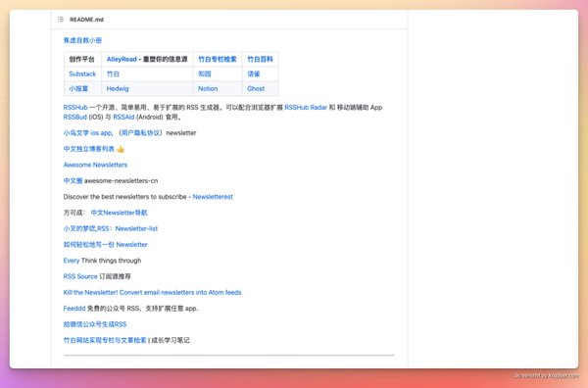Open the 竹白百科 header link
This screenshot has width=588, height=388.
point(260,59)
